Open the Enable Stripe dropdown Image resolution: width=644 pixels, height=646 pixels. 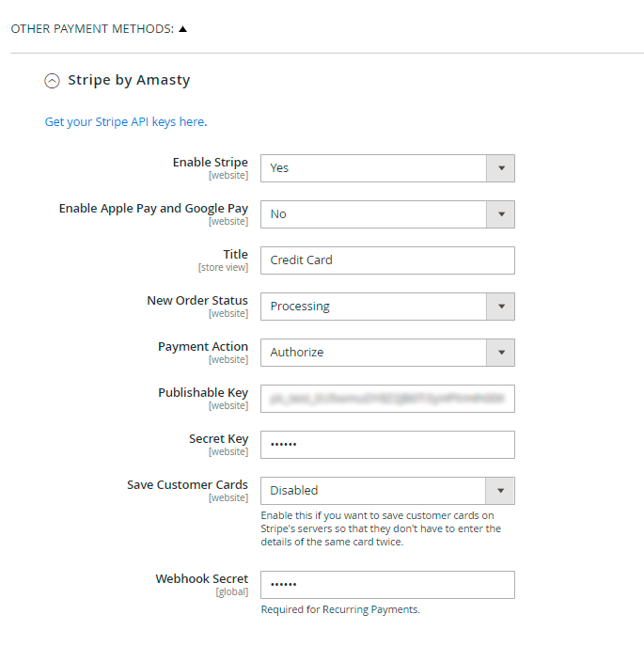pos(373,168)
